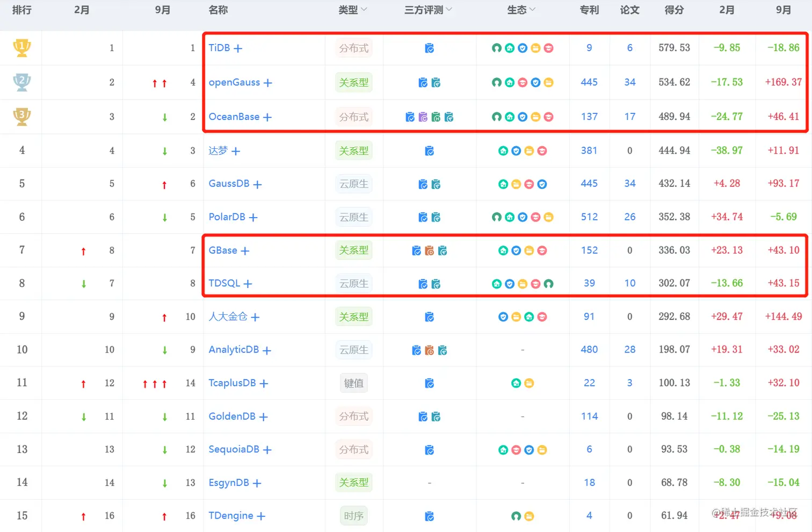The image size is (812, 532).
Task: Click the gold trophy rank 1 icon
Action: (x=22, y=48)
